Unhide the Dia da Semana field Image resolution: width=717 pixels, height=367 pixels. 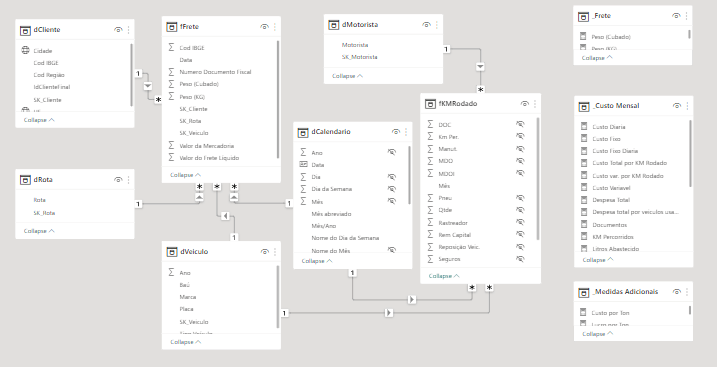coord(391,189)
